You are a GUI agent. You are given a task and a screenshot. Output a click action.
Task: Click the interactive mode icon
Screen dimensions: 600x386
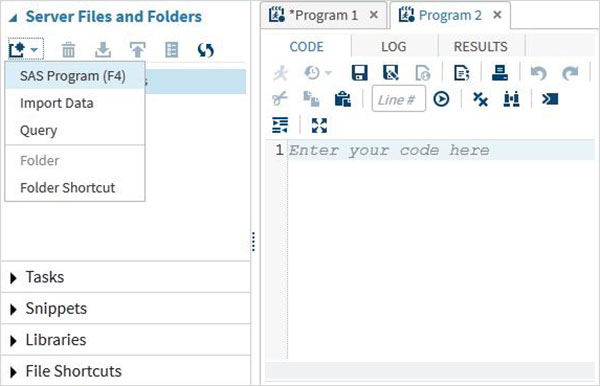[550, 99]
